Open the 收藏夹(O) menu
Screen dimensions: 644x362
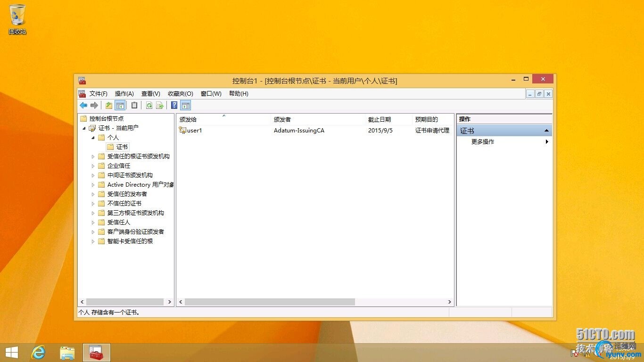point(181,94)
